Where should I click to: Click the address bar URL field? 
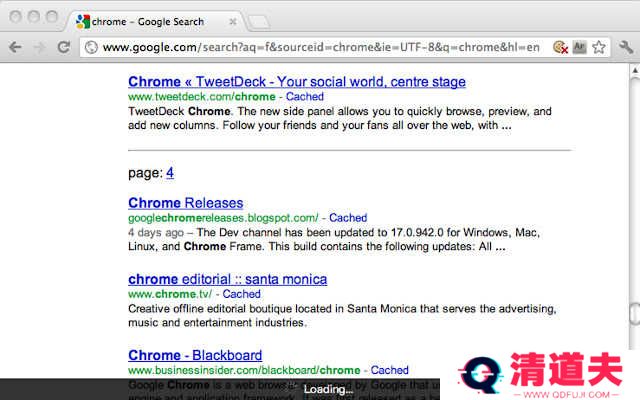[x=320, y=47]
